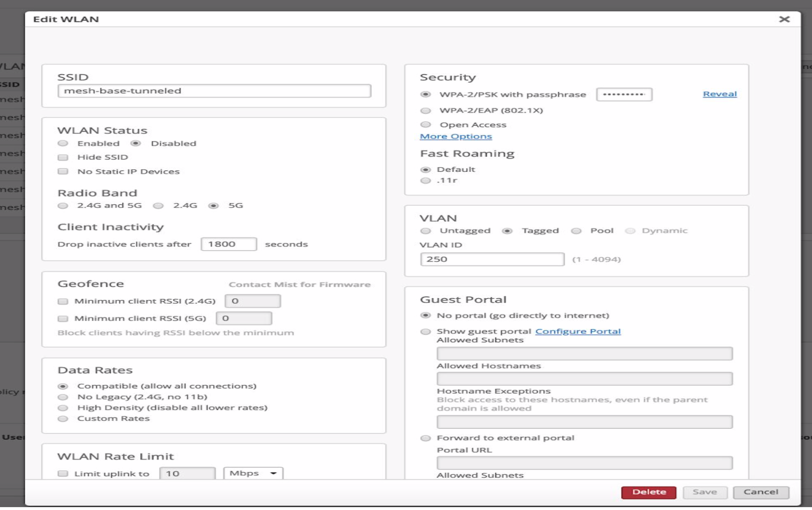Click the SSID name input field

pos(214,91)
